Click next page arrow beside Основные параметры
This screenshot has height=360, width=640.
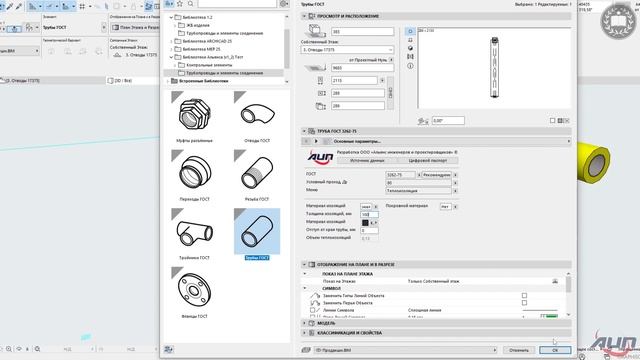coord(316,141)
